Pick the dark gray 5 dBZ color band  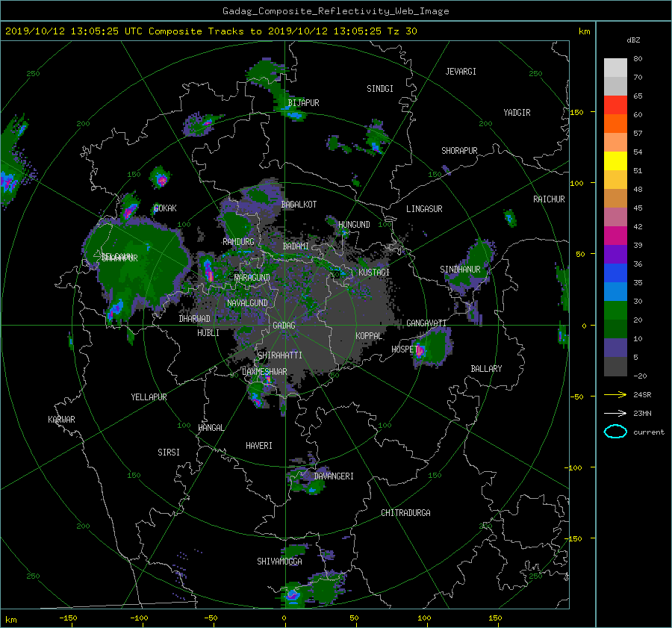coord(615,366)
